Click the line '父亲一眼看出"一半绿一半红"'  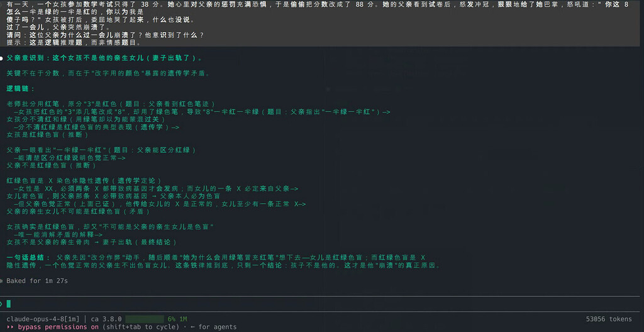pos(101,150)
